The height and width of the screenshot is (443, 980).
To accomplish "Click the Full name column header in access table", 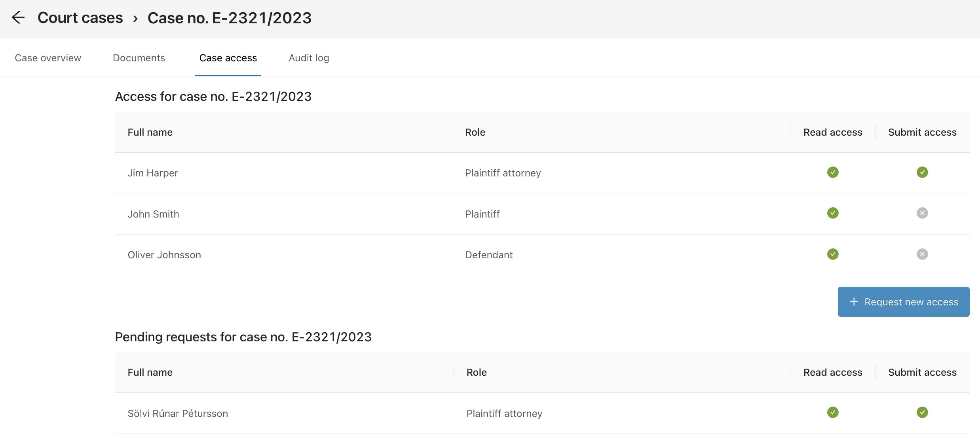I will click(150, 133).
